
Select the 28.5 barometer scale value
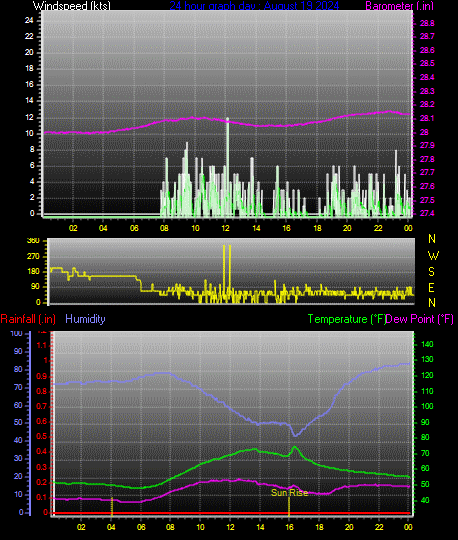tap(427, 63)
